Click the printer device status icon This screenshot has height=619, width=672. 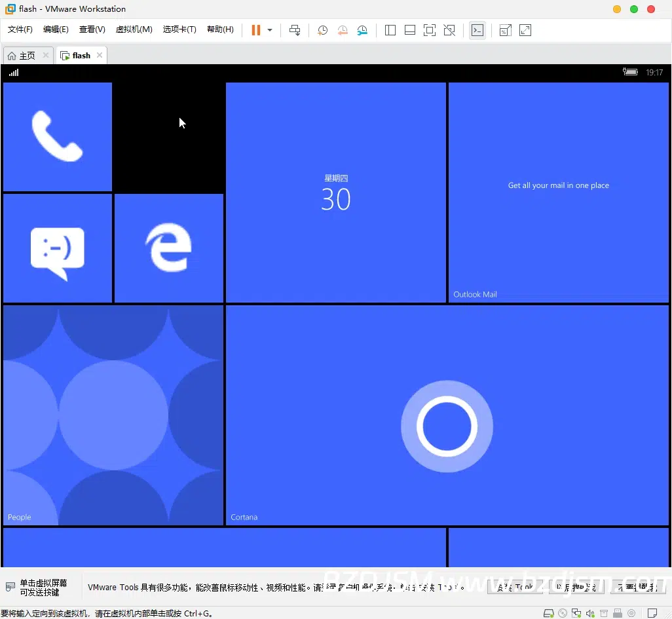pos(604,613)
